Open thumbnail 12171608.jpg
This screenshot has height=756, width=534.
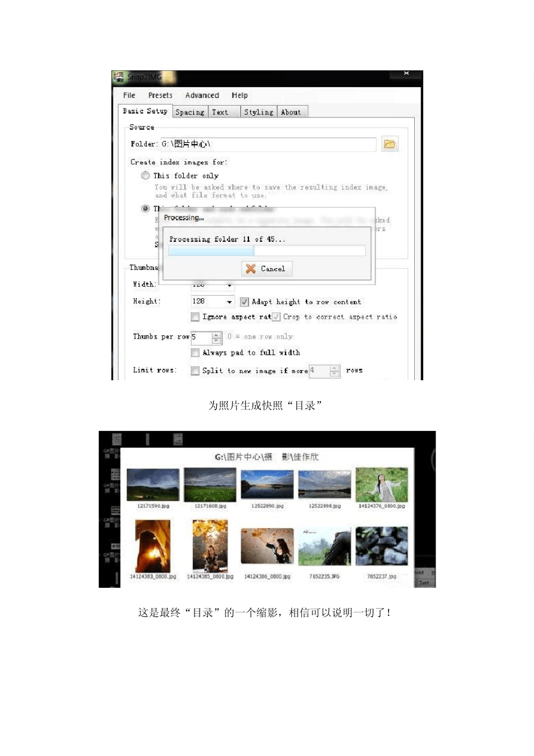click(x=210, y=485)
